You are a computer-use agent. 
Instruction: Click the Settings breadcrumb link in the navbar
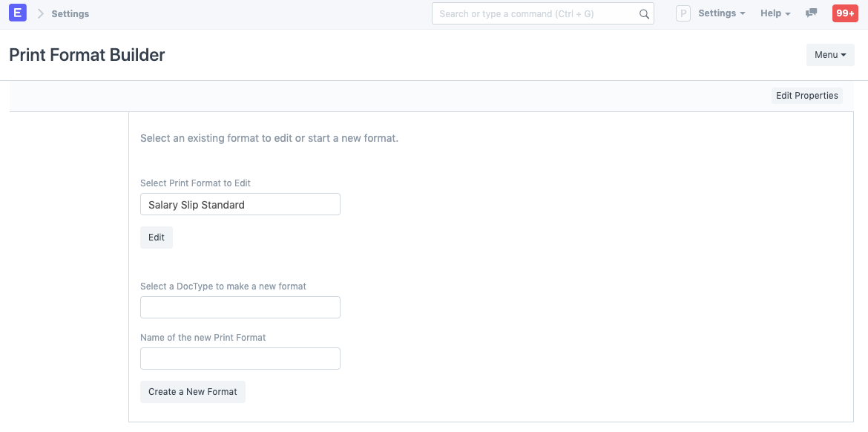click(x=70, y=13)
